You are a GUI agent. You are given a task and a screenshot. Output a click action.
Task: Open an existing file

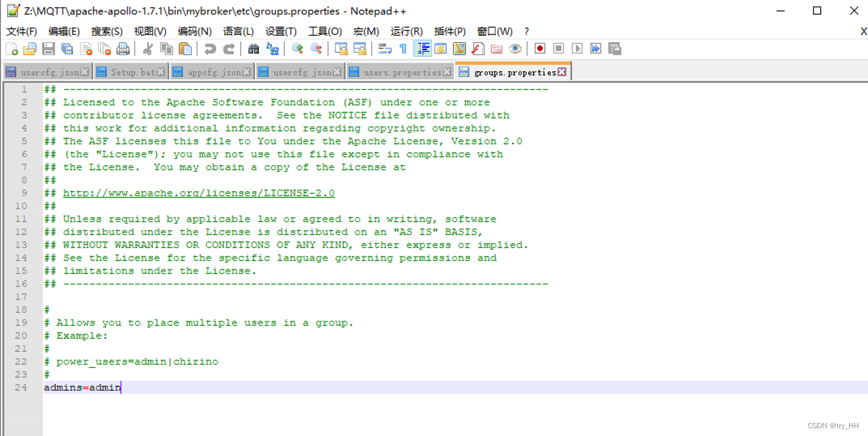coord(29,49)
